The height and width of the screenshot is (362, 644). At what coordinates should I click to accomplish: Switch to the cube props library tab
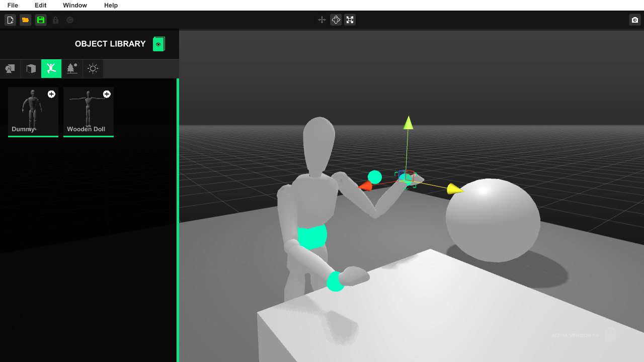pyautogui.click(x=31, y=68)
